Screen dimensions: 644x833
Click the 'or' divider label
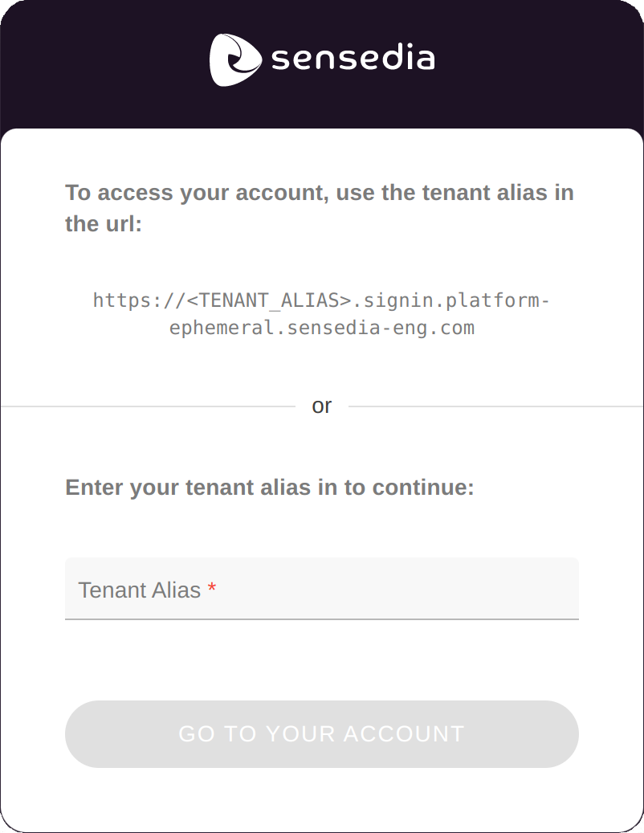(322, 406)
